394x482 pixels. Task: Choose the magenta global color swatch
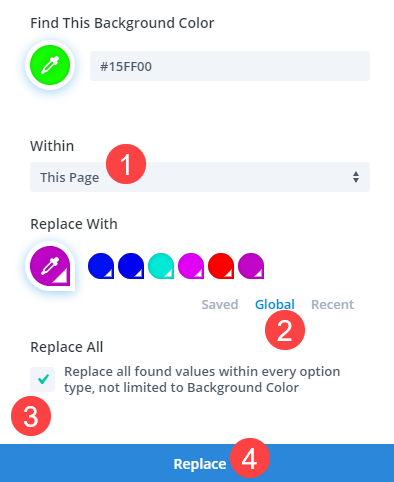[x=191, y=266]
